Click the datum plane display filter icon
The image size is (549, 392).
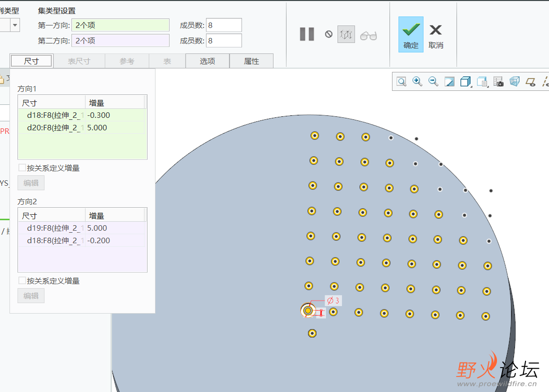(530, 82)
